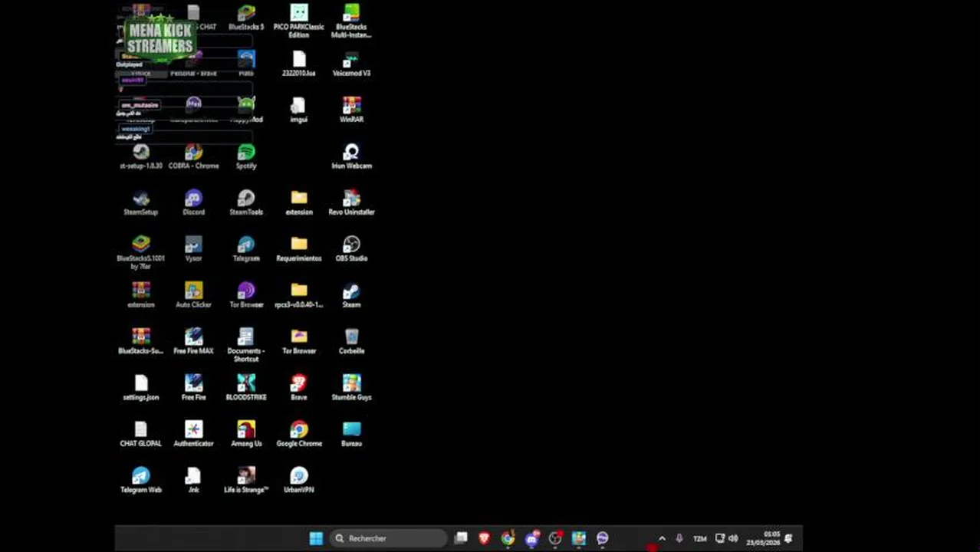Screen dimensions: 980x552
Task: Select the .lnk file icon
Action: pyautogui.click(x=193, y=480)
